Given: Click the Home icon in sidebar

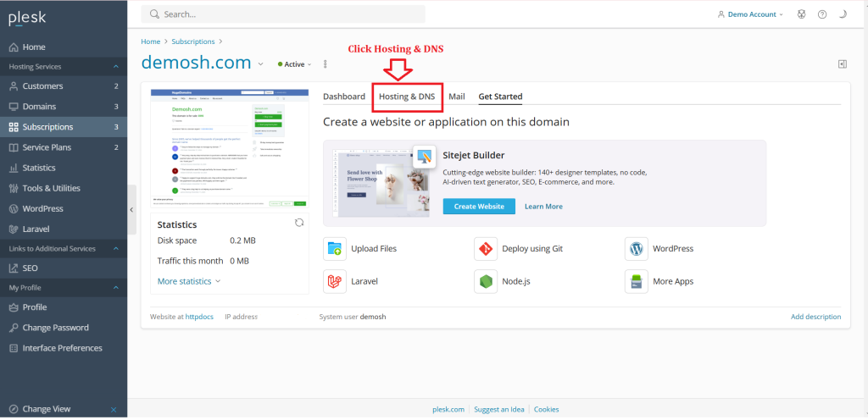Looking at the screenshot, I should [x=14, y=47].
